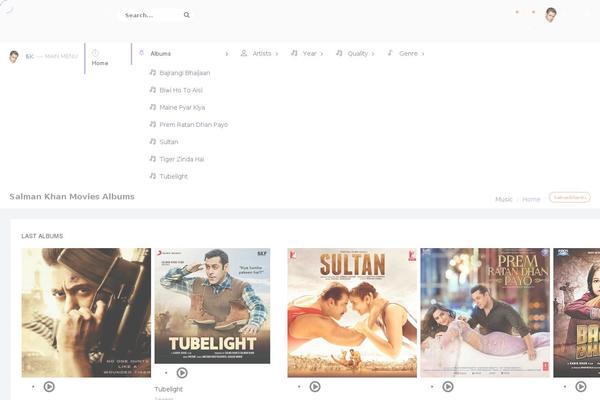Expand the Artists chevron

(x=277, y=54)
